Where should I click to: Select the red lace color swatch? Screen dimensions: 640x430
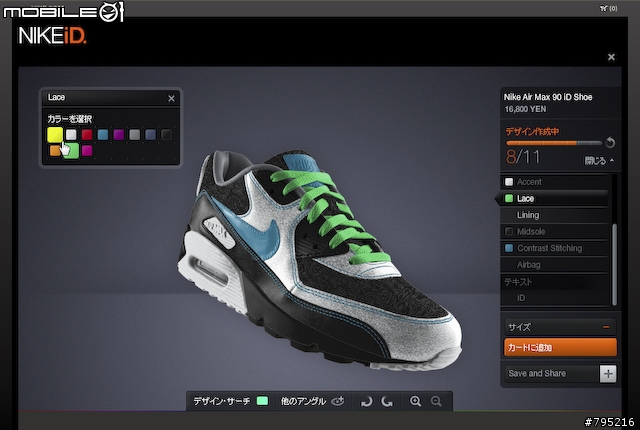(x=87, y=135)
